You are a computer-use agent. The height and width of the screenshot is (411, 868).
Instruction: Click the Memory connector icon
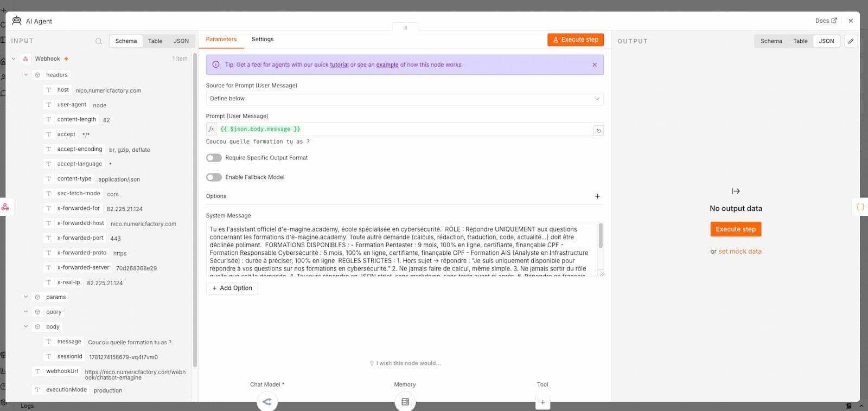(405, 402)
